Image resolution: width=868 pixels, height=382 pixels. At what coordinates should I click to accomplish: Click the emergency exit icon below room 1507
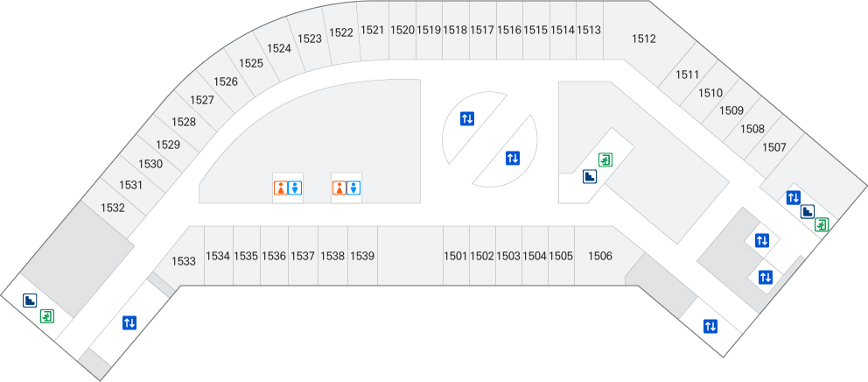coord(822,225)
